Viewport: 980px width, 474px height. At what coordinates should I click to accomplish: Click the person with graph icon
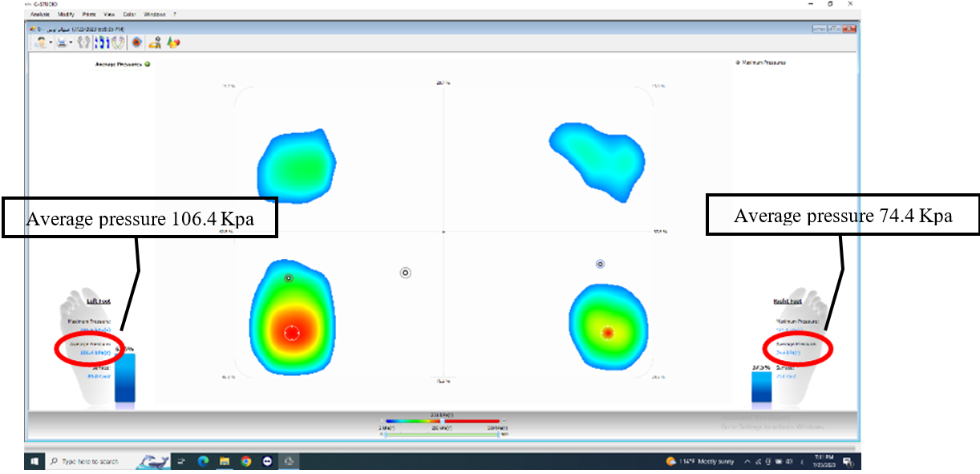[156, 43]
